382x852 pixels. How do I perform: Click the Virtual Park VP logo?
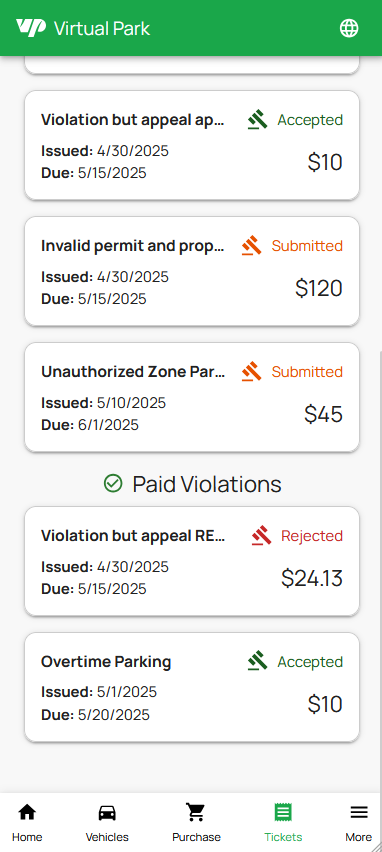[31, 28]
